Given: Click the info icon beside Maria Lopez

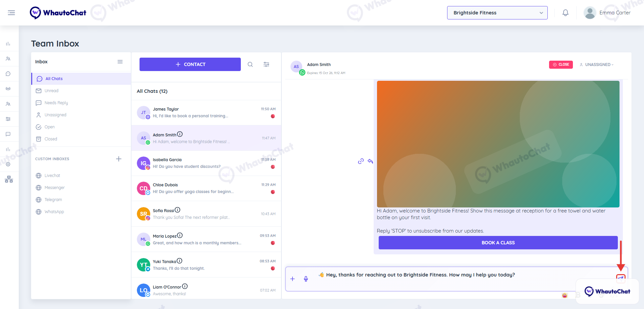Looking at the screenshot, I should click(180, 235).
